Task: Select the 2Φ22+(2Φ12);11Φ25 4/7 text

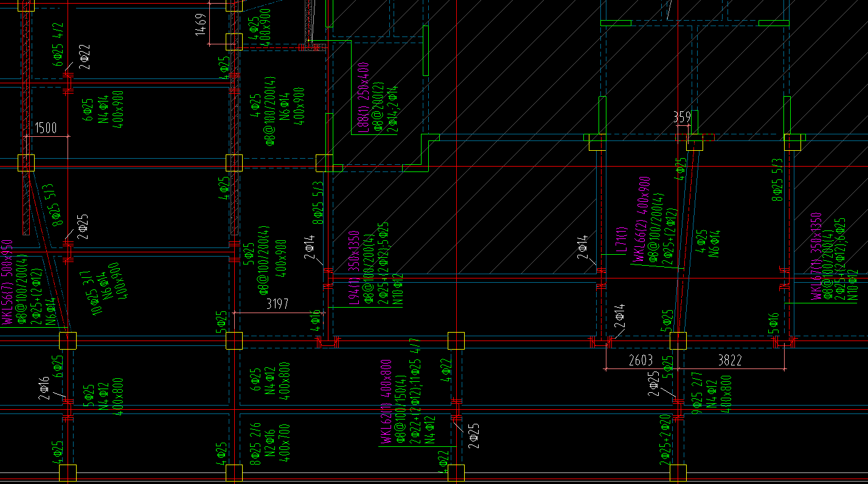Action: point(417,392)
